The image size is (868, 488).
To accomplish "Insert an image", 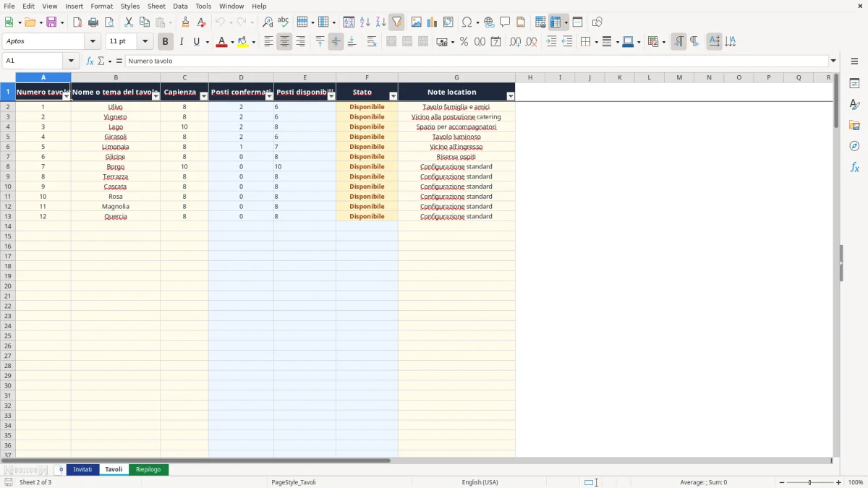I will pos(417,22).
